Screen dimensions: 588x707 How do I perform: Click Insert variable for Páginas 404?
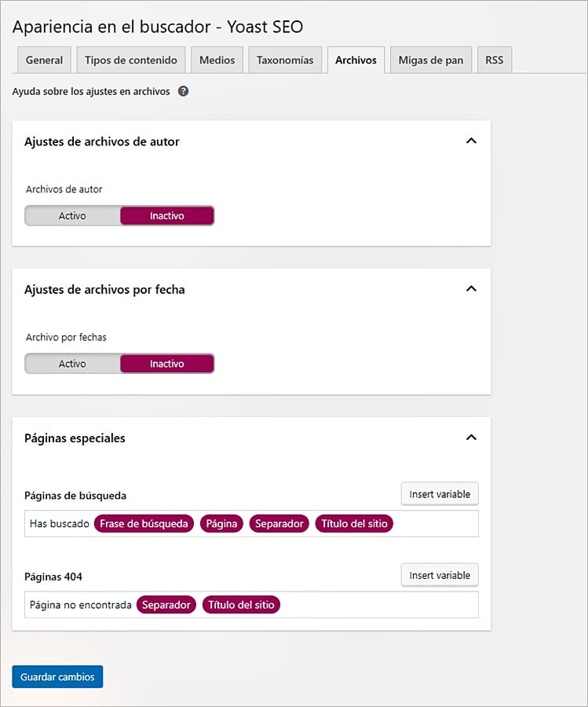[440, 575]
